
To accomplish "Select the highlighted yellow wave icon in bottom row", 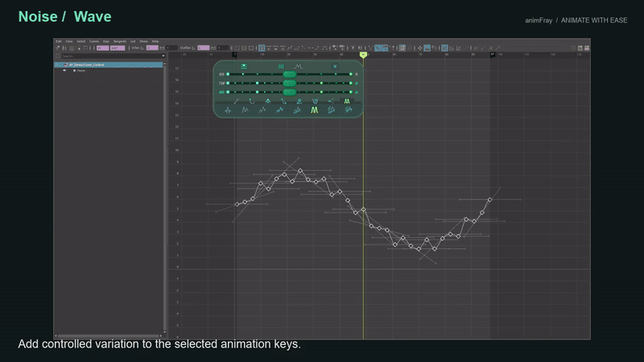I will 314,110.
